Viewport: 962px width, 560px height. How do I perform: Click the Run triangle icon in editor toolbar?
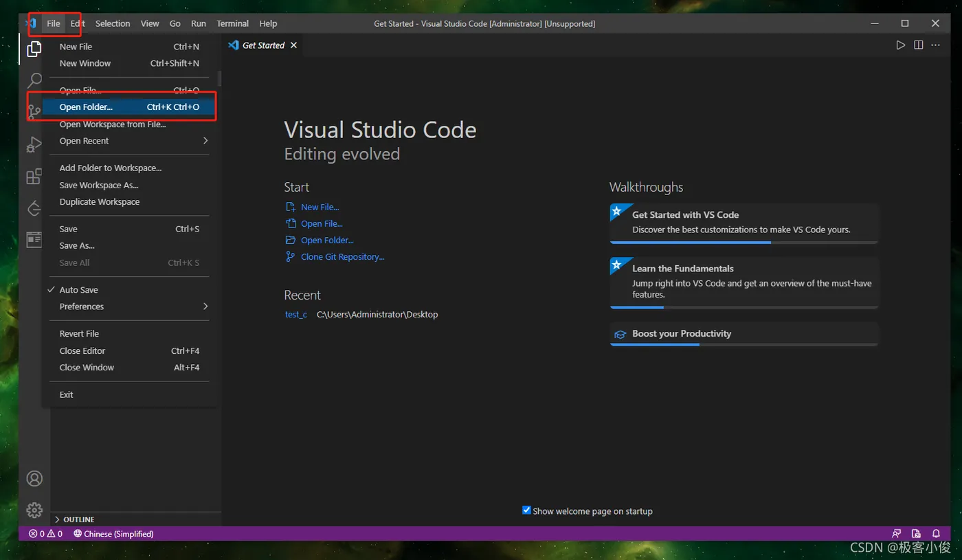[x=900, y=45]
